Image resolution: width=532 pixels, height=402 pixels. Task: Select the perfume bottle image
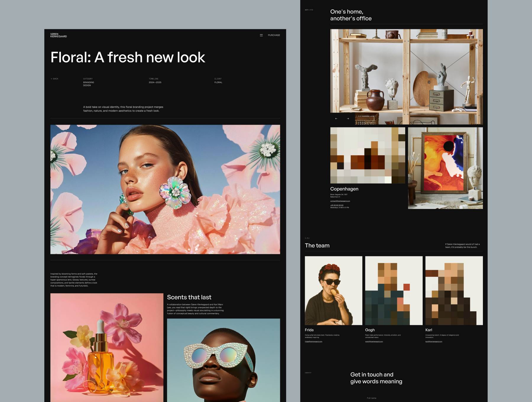(107, 347)
